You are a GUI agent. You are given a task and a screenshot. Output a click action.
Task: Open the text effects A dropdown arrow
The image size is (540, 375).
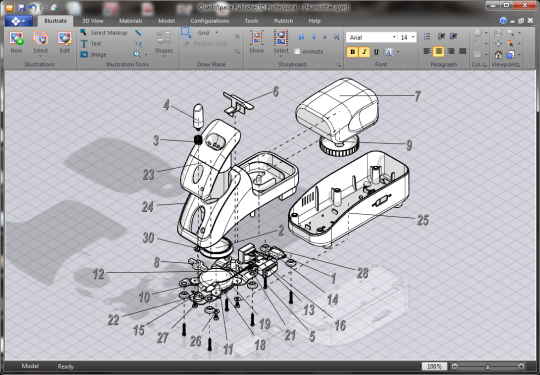click(x=398, y=52)
